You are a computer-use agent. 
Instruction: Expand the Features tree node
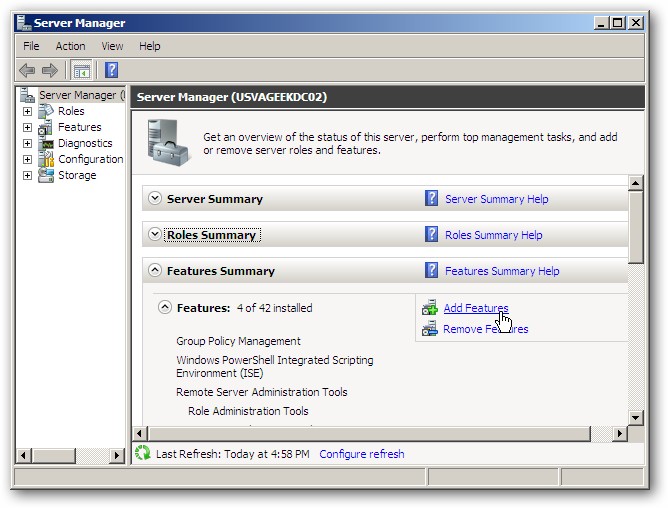point(27,127)
